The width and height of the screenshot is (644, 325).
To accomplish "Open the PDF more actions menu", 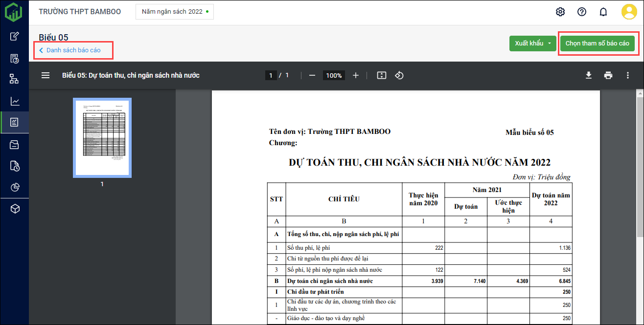I will [x=628, y=75].
